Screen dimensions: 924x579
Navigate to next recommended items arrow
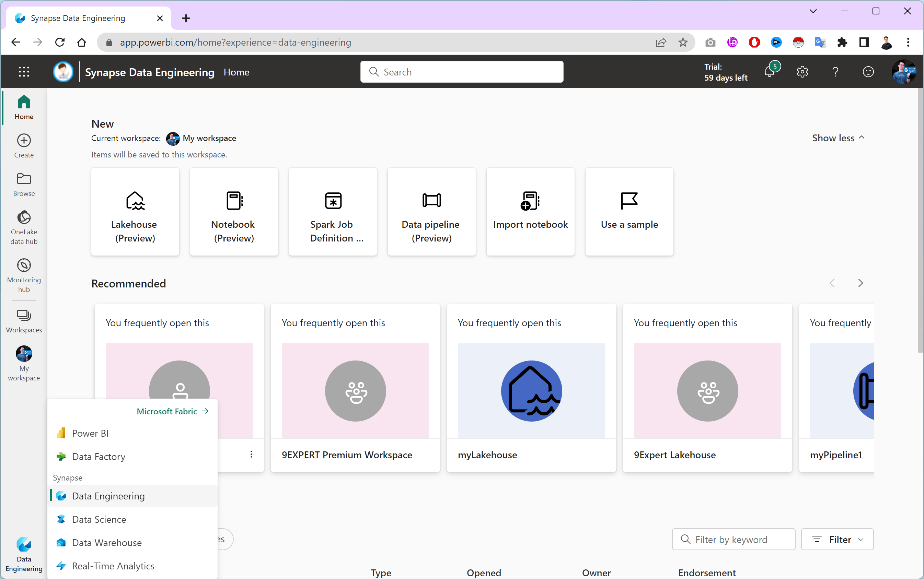pos(861,283)
